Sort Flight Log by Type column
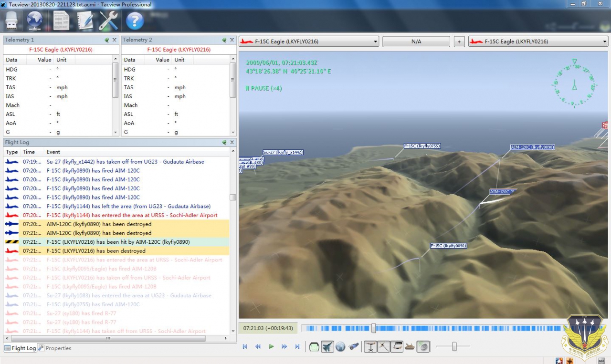The height and width of the screenshot is (364, 611). [12, 152]
